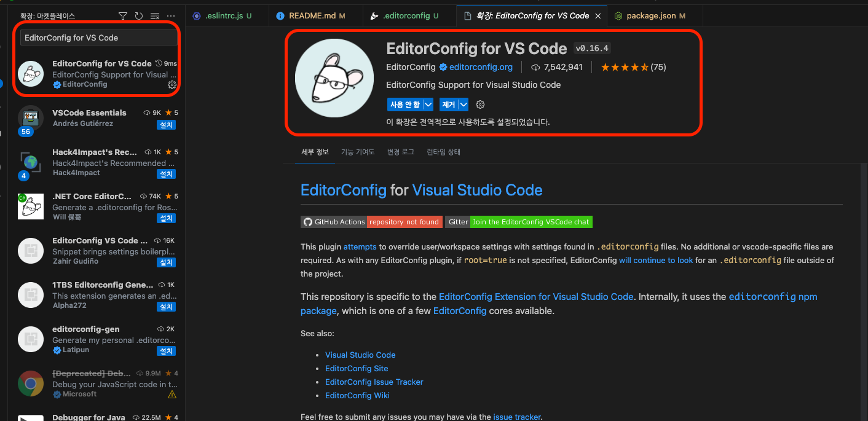Viewport: 868px width, 421px height.
Task: Click the download count 7,542,941
Action: point(563,67)
